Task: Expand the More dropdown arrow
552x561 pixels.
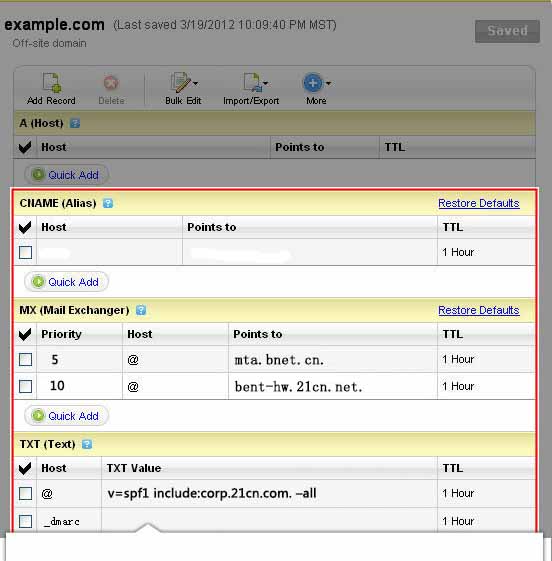Action: coord(328,83)
